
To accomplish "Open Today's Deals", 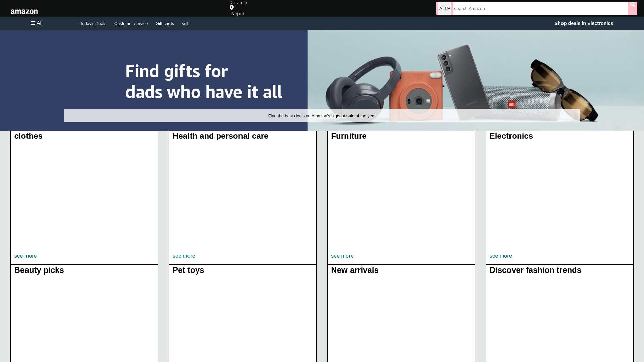I will [93, 24].
